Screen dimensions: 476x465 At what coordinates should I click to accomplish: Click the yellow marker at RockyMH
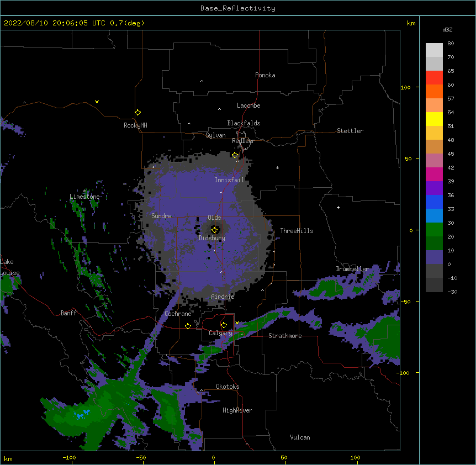click(138, 113)
